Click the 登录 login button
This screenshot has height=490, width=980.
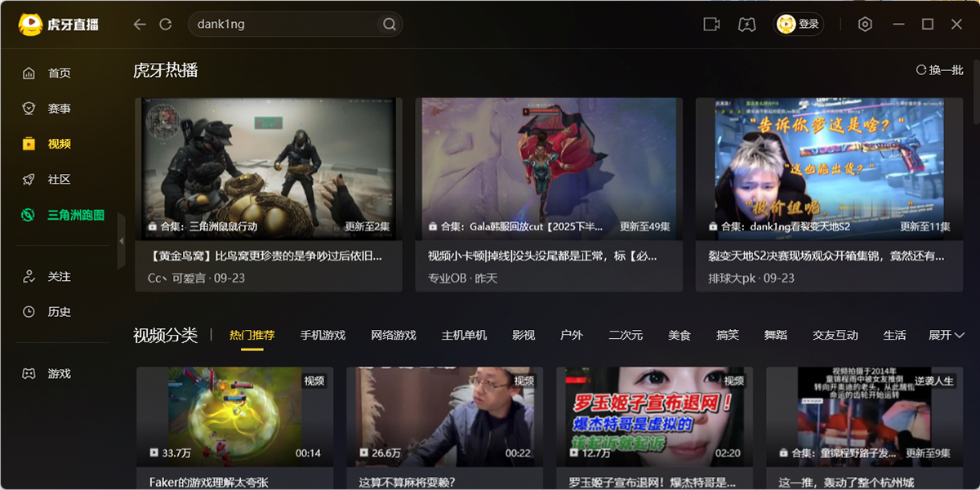(x=799, y=24)
